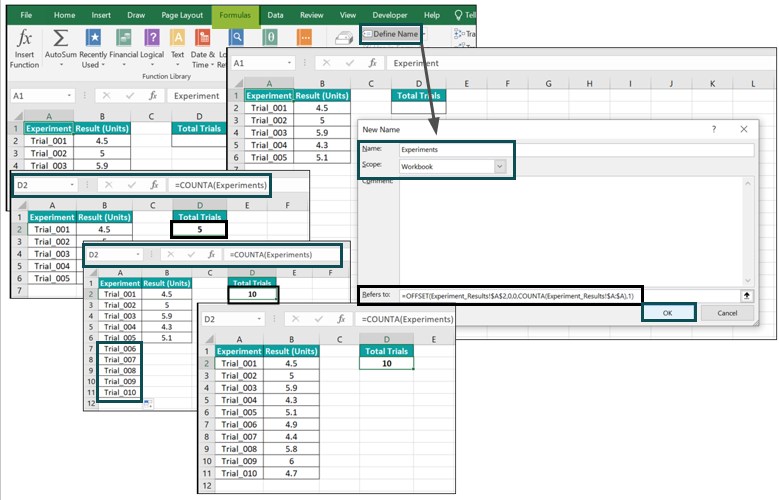Viewport: 779px width, 500px height.
Task: Open Recently Used functions icon
Action: click(93, 38)
